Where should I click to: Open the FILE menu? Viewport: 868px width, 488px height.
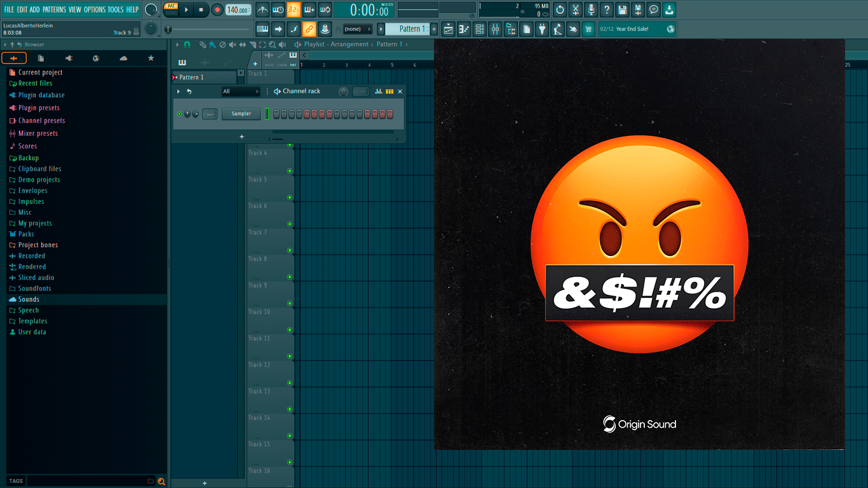pyautogui.click(x=9, y=10)
